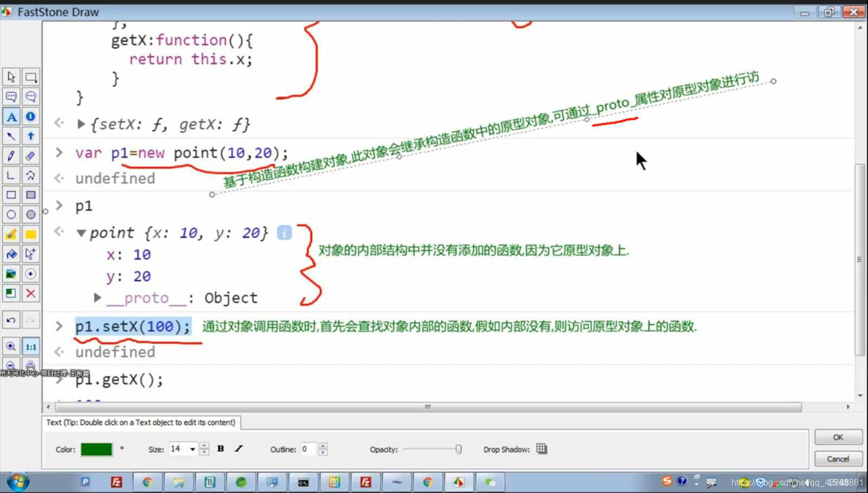Increase font size with stepper up arrow
Image resolution: width=868 pixels, height=493 pixels.
pyautogui.click(x=204, y=445)
